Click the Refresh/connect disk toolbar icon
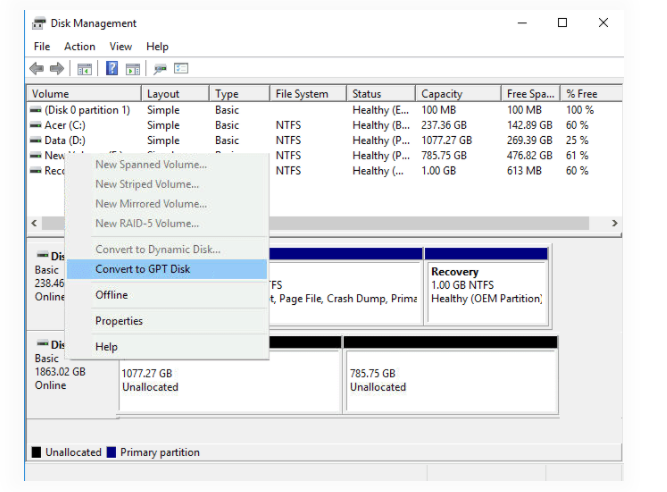Screen dimensions: 667x492 160,68
